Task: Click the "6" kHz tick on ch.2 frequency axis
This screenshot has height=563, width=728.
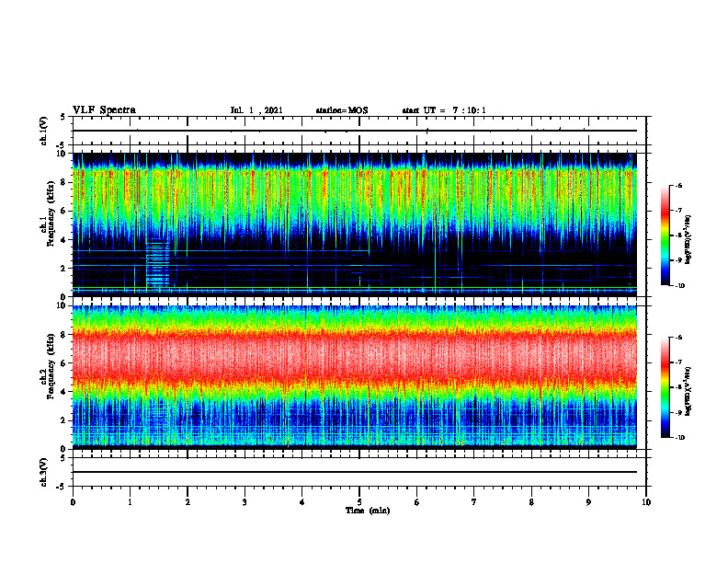Action: 65,363
